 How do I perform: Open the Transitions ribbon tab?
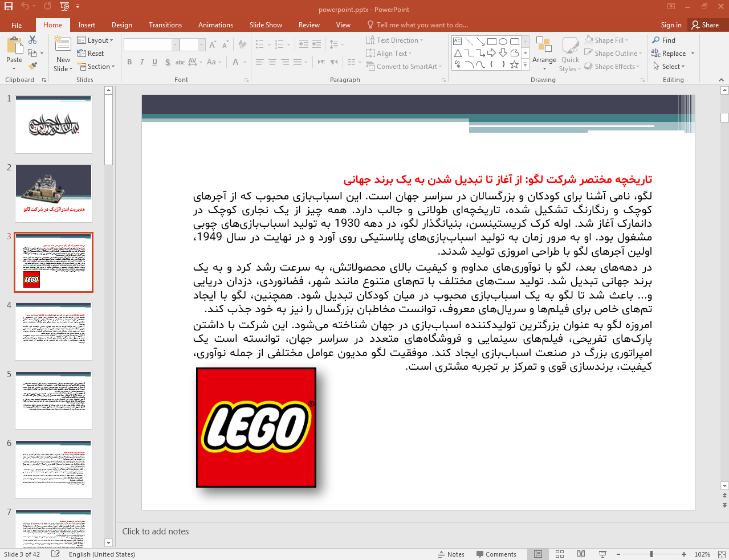tap(165, 25)
